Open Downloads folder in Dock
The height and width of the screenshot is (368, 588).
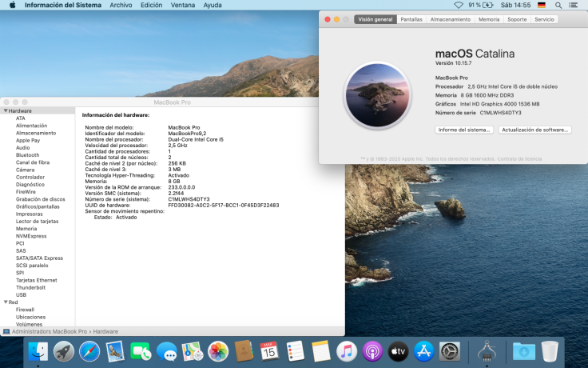(524, 351)
